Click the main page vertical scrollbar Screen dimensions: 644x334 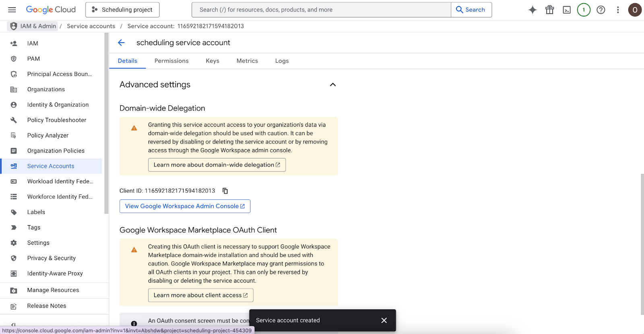point(642,244)
